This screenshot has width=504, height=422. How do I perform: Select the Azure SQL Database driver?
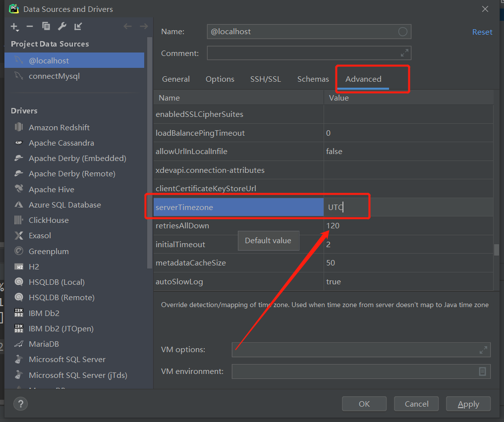tap(65, 205)
